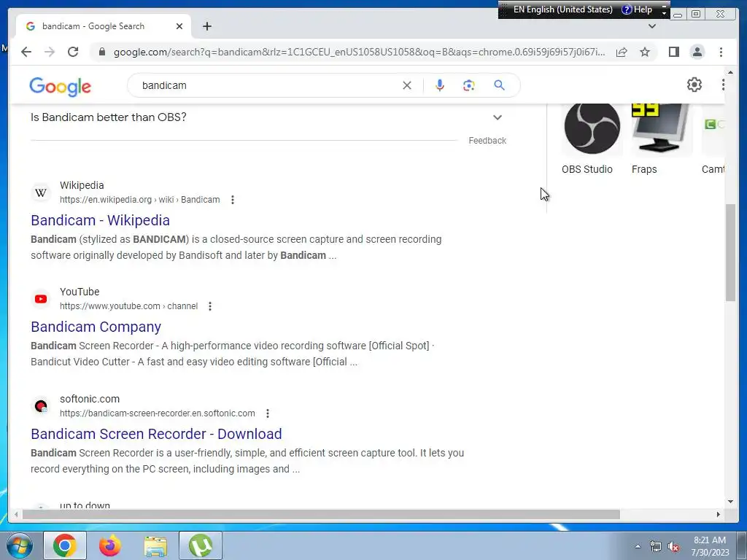Click into the bandicam search field

coord(267,85)
